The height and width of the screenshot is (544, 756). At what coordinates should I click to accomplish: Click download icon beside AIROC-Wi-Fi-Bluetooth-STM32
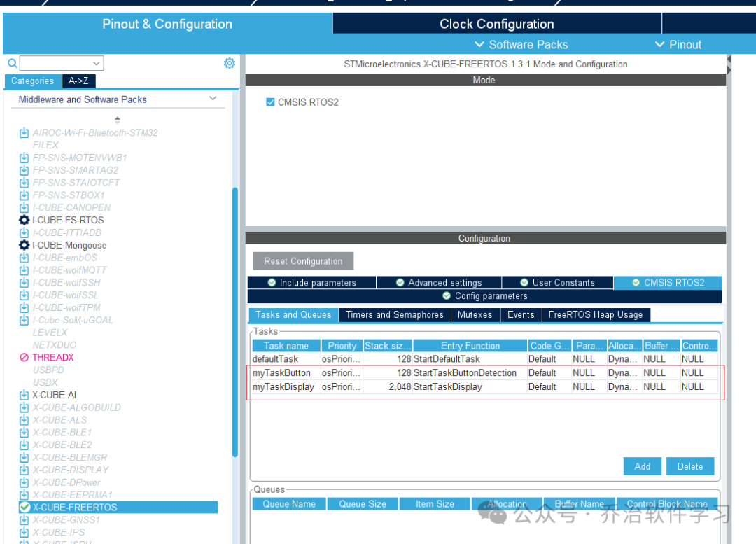(24, 132)
